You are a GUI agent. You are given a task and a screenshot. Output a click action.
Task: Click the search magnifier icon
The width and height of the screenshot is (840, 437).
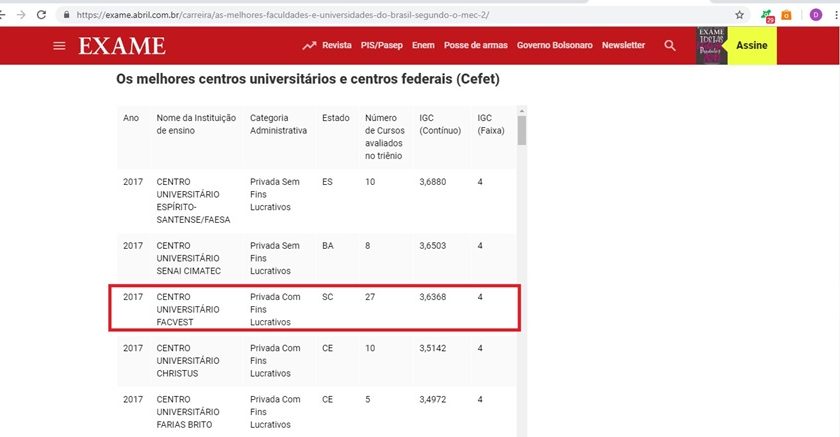coord(670,46)
